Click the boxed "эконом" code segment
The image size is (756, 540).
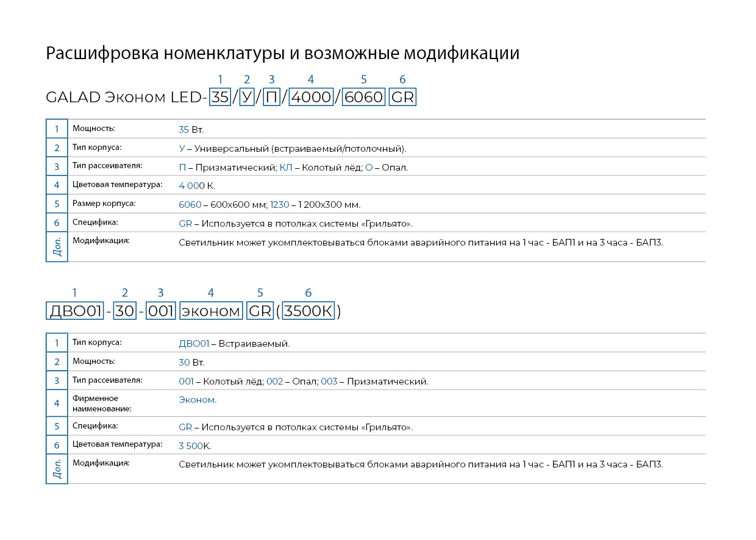point(212,311)
